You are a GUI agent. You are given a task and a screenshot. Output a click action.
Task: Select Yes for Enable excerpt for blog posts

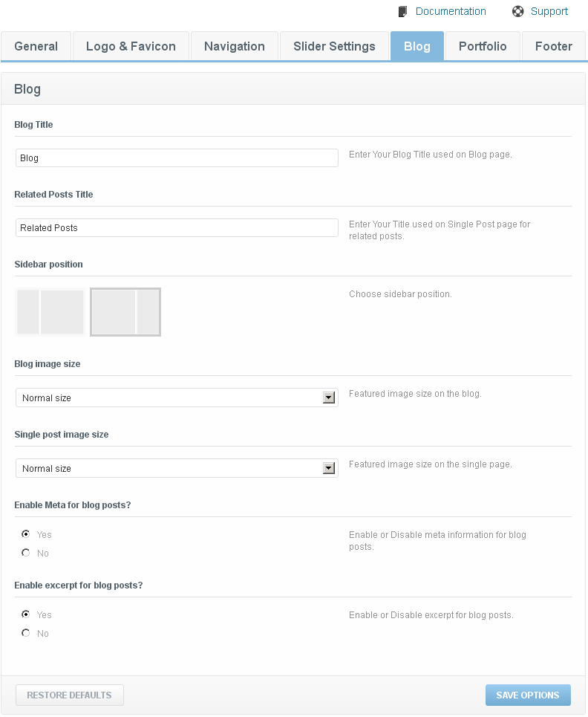tap(25, 614)
